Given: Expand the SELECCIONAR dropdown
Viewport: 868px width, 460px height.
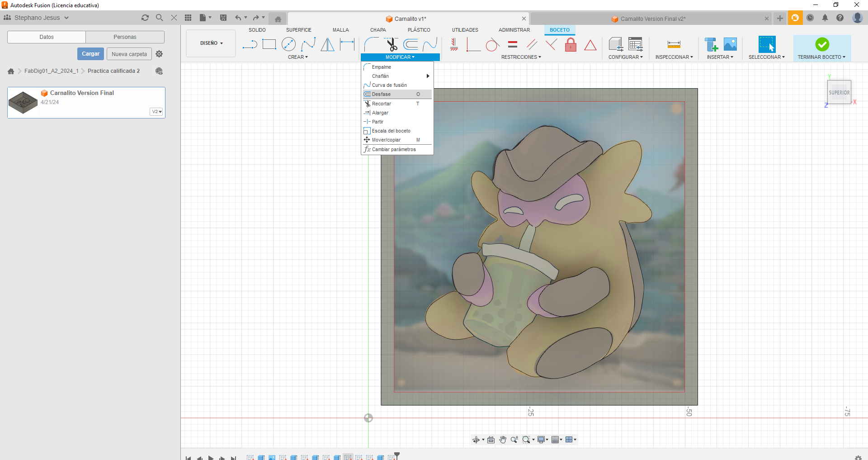Looking at the screenshot, I should pos(766,57).
